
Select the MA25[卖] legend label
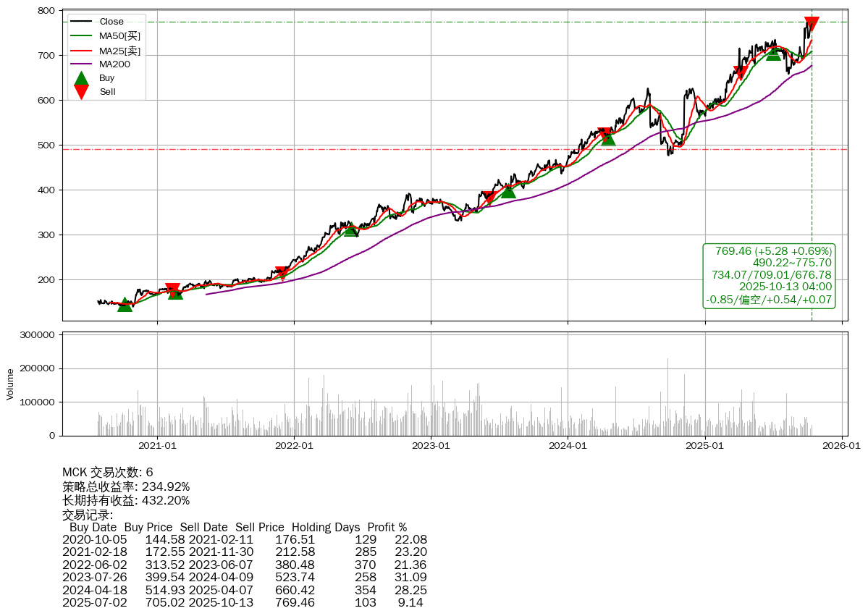pos(119,50)
